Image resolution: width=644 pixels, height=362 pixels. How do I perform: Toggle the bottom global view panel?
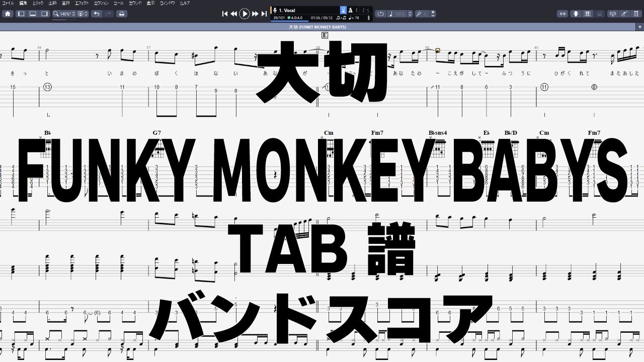[33, 14]
